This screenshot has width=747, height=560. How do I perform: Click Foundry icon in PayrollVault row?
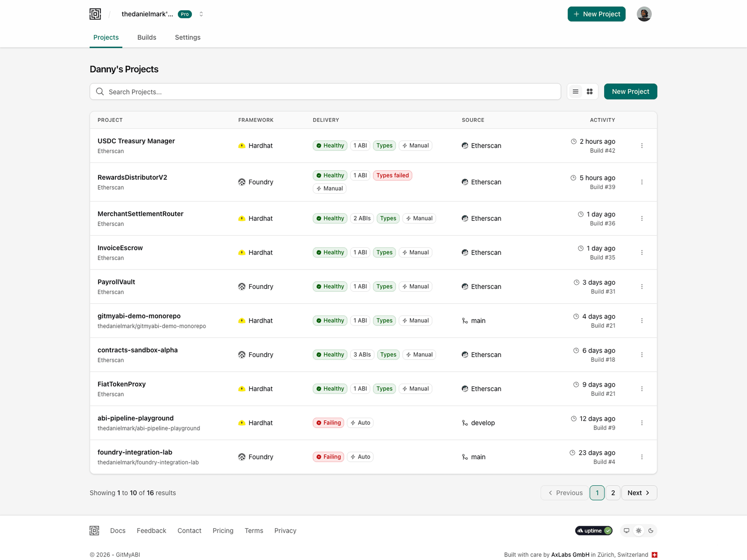tap(242, 287)
